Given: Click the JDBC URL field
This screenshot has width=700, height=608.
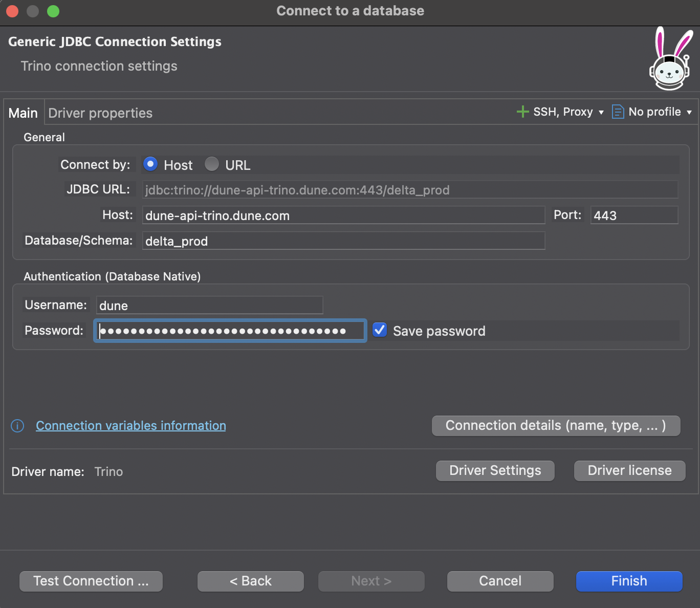Looking at the screenshot, I should tap(410, 190).
